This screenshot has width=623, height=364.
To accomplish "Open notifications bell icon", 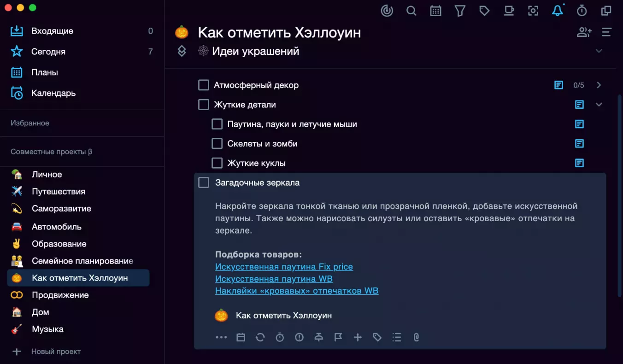I will point(558,11).
